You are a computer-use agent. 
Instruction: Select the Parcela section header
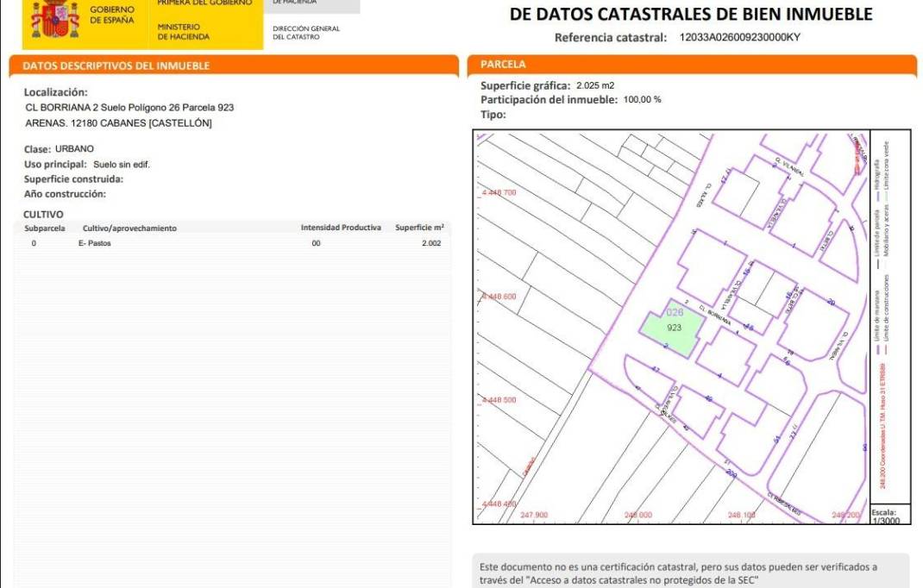coord(503,65)
